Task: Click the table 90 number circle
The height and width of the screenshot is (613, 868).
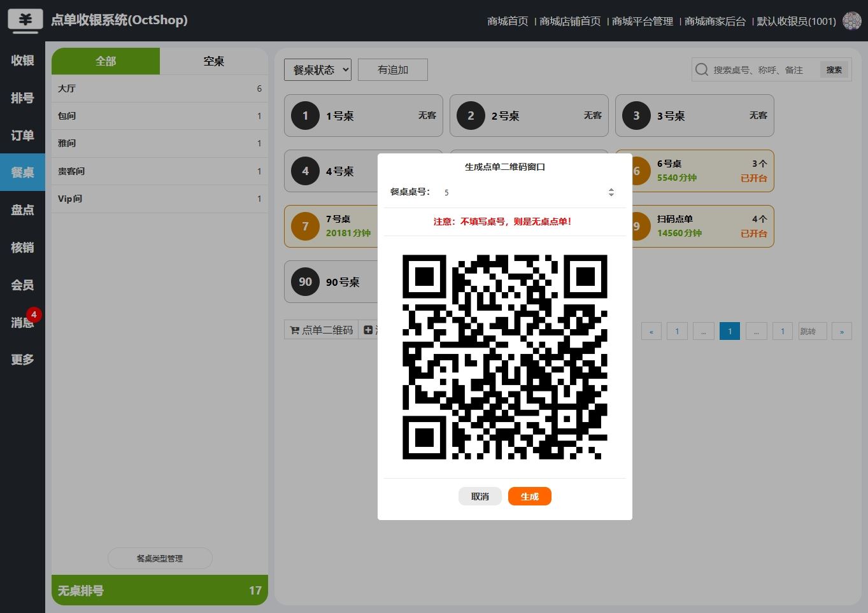Action: click(x=305, y=282)
